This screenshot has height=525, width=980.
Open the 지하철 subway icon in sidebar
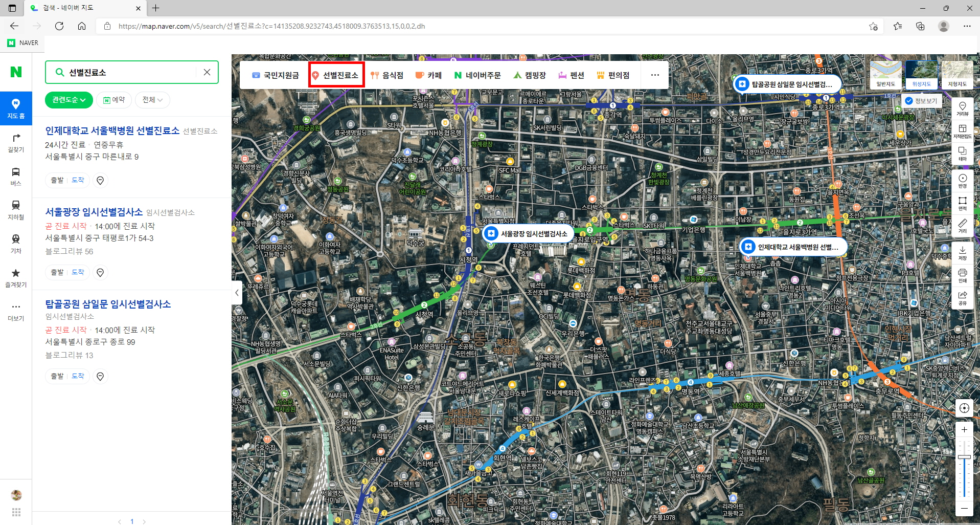[x=16, y=210]
